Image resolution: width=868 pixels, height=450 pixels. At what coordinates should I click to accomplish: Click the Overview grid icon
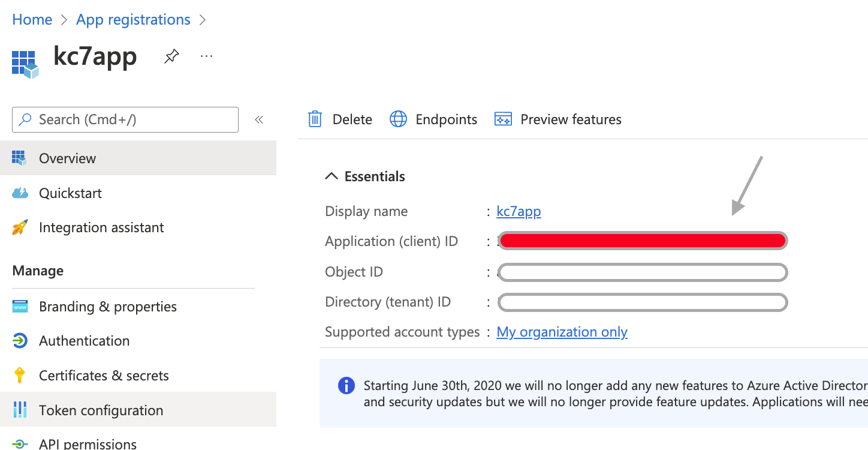[x=19, y=158]
